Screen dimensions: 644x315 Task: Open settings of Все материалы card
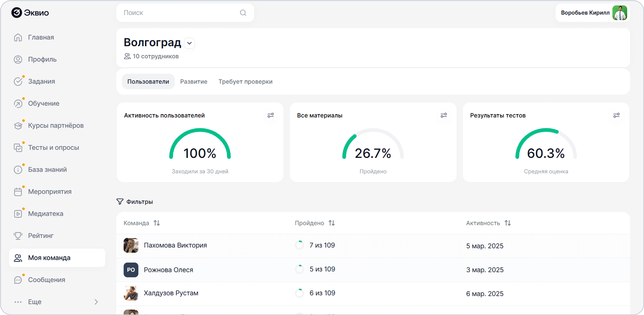pos(444,115)
